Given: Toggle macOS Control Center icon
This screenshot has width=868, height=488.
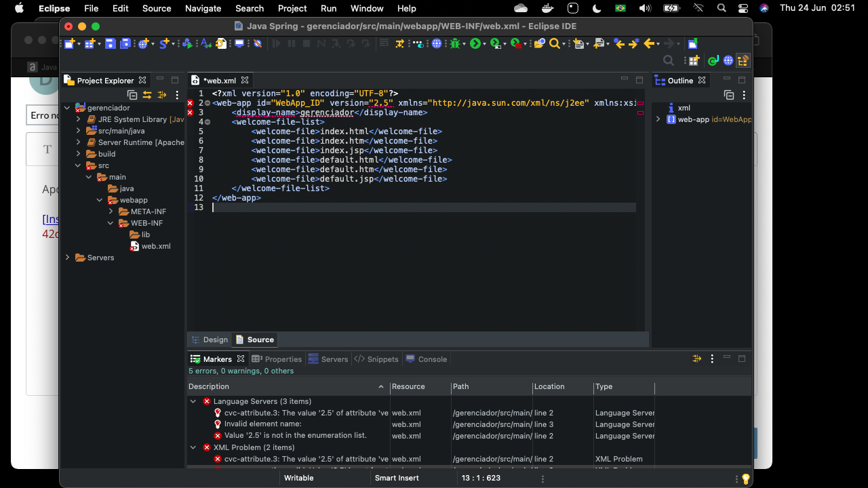Looking at the screenshot, I should pos(743,8).
